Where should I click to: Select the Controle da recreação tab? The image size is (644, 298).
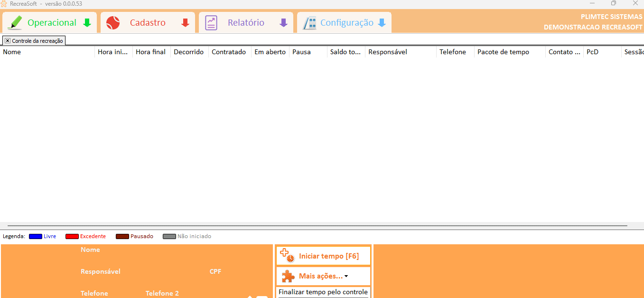[37, 41]
